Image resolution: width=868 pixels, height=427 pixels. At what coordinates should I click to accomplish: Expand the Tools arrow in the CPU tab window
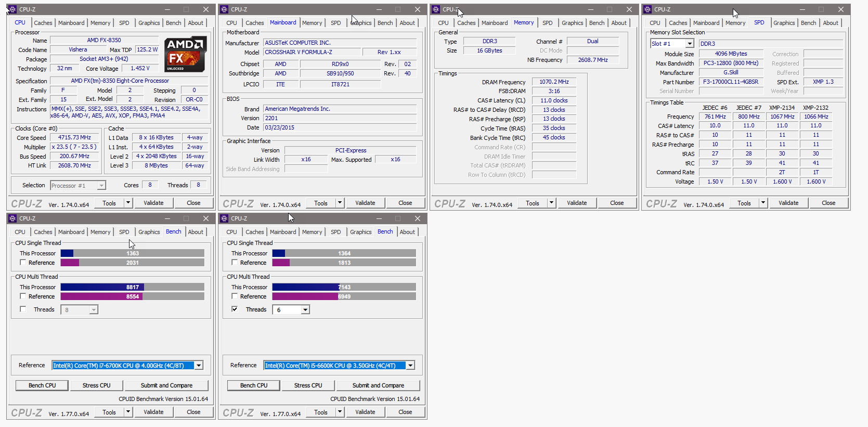(x=128, y=203)
